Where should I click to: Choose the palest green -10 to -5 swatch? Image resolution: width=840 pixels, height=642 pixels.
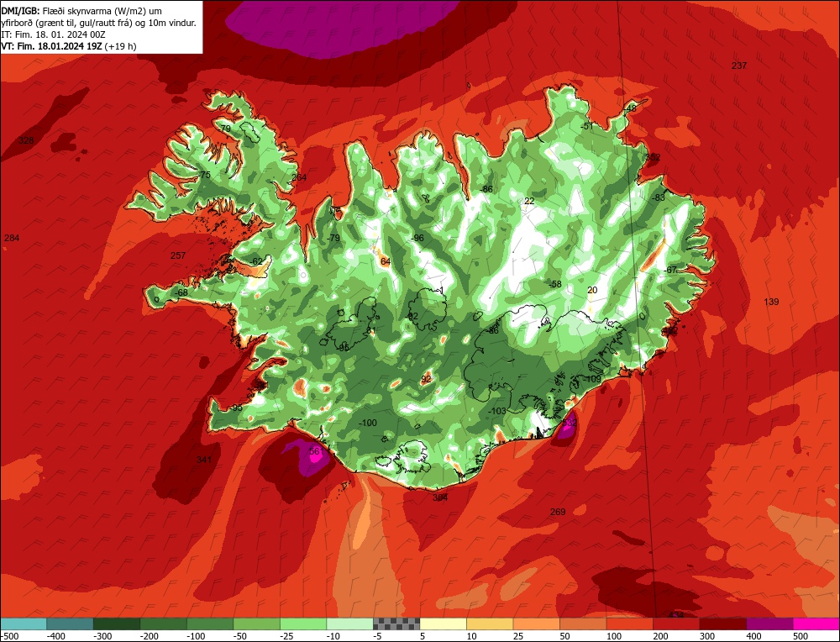pos(349,624)
